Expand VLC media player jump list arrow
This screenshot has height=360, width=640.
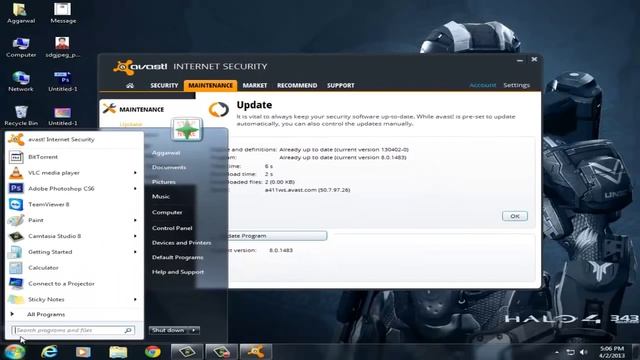point(136,173)
